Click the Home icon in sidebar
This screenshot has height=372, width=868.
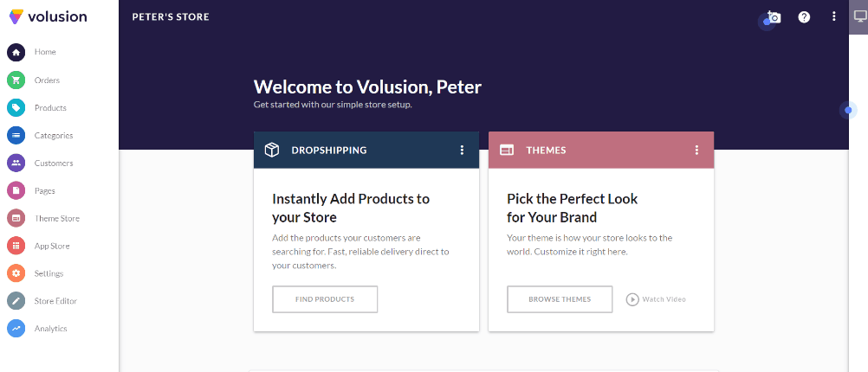click(16, 53)
